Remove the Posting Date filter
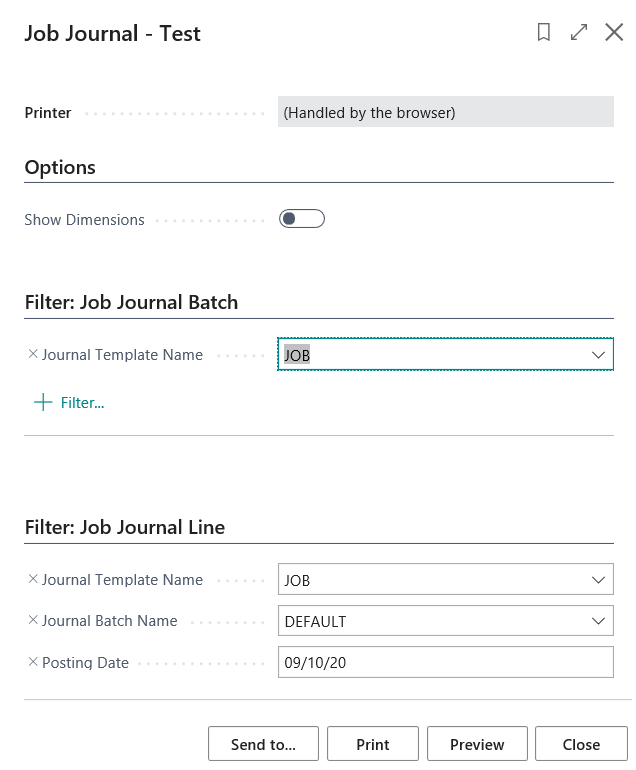Screen dimensions: 636x770 coord(32,662)
